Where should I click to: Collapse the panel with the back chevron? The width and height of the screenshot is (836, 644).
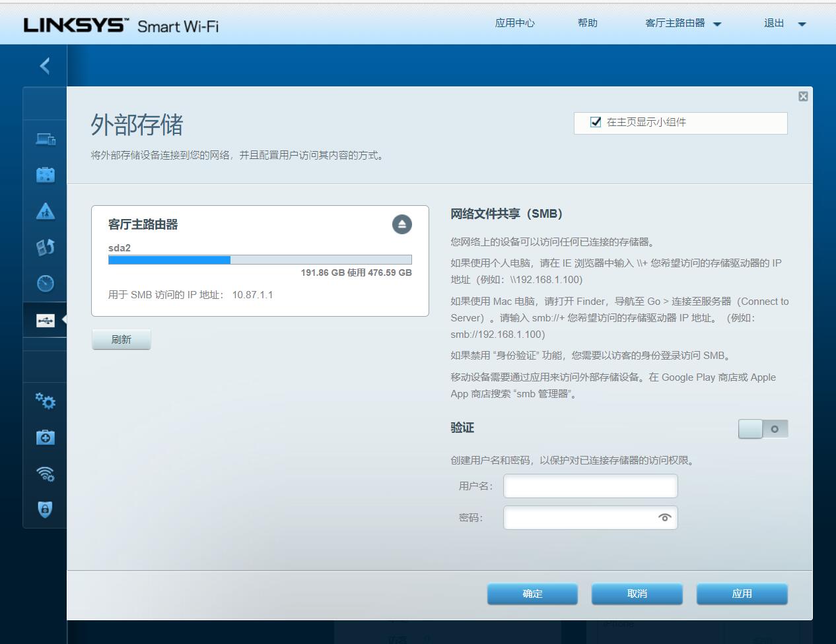[44, 66]
